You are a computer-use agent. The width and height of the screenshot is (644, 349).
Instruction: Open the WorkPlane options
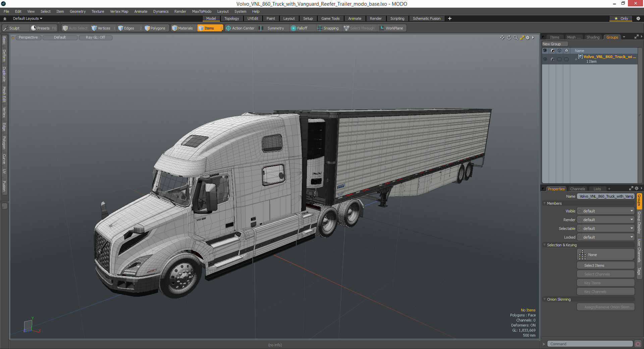[391, 28]
